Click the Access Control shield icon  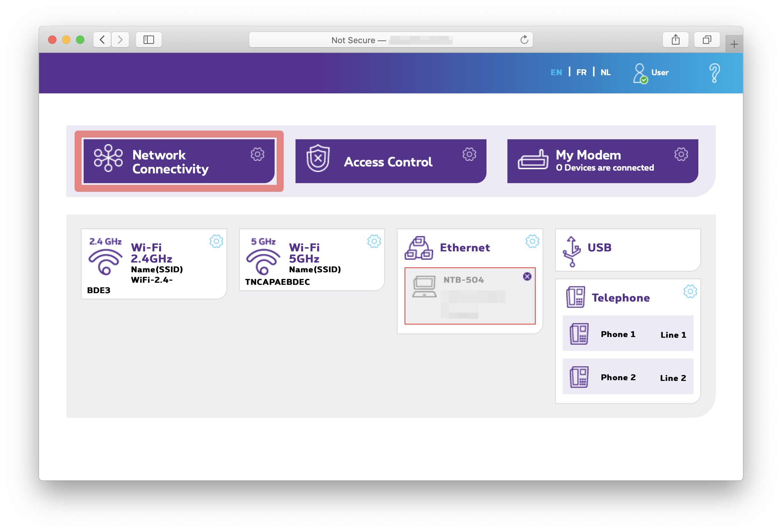318,158
